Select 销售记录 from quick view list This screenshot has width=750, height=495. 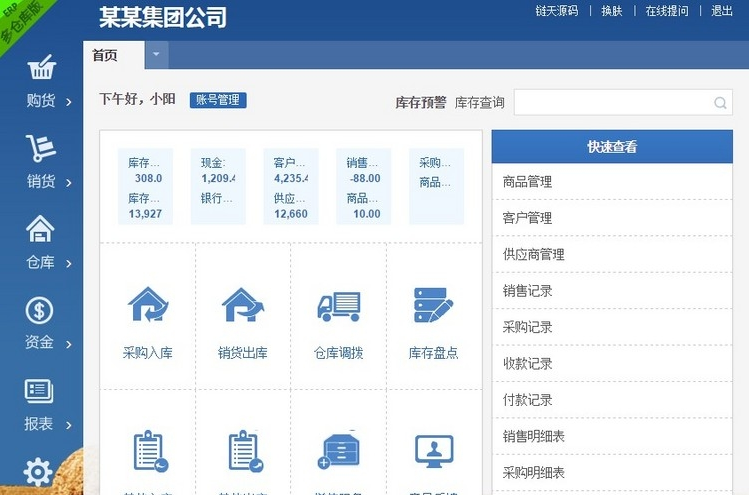coord(527,291)
